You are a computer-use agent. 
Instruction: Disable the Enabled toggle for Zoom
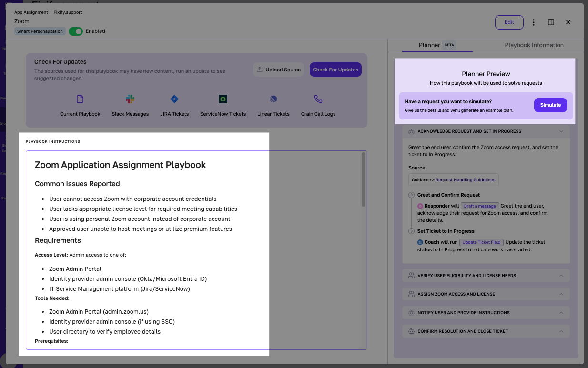[x=75, y=30]
